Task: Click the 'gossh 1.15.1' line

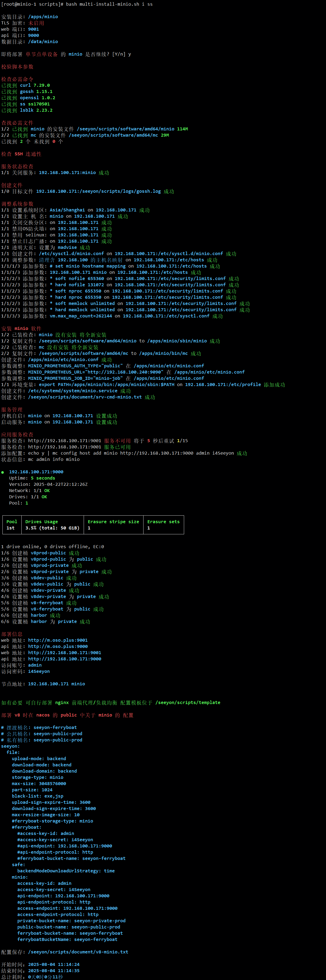Action: 27,92
